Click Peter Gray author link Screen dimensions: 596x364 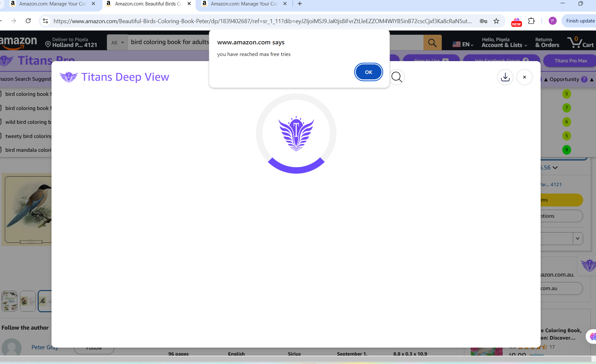point(45,347)
